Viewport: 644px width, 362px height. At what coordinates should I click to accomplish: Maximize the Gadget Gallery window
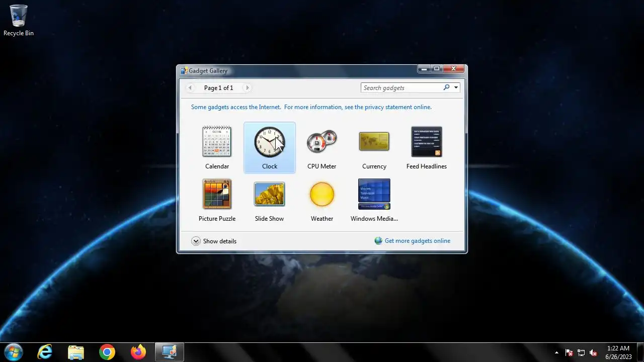(437, 69)
